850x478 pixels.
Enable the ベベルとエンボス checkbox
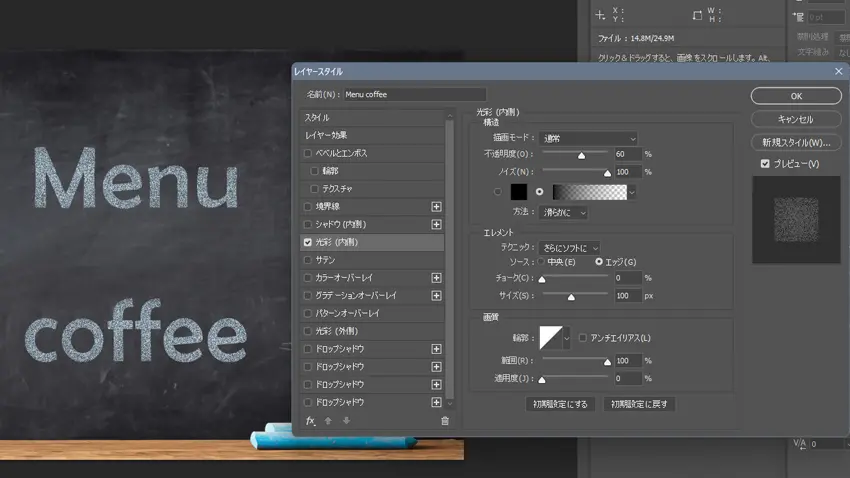point(308,154)
